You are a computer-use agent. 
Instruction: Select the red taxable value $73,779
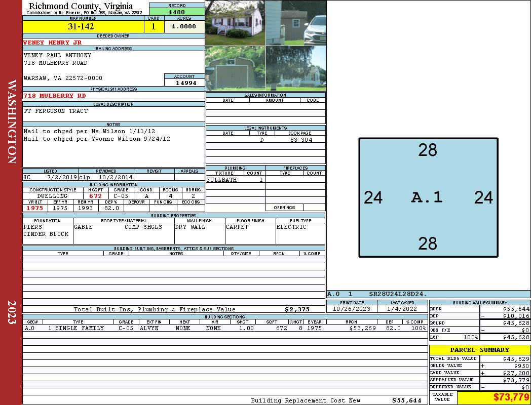[511, 397]
